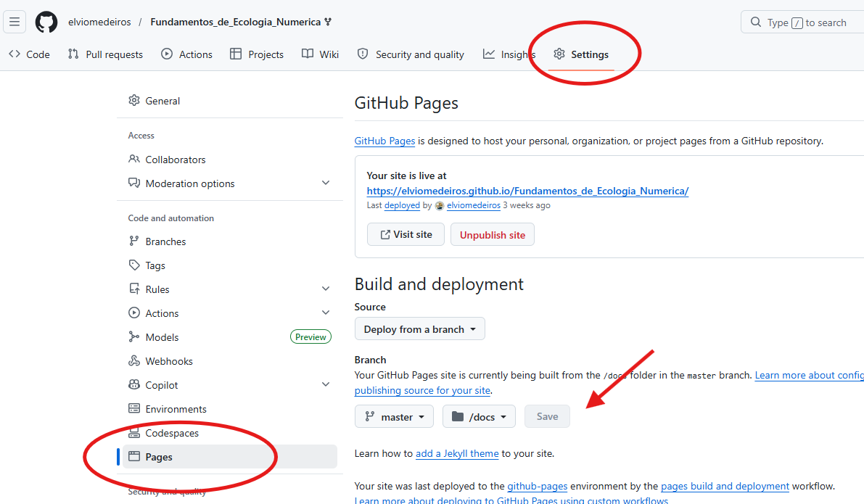The height and width of the screenshot is (504, 864).
Task: Open the hamburger navigation menu
Action: 15,22
